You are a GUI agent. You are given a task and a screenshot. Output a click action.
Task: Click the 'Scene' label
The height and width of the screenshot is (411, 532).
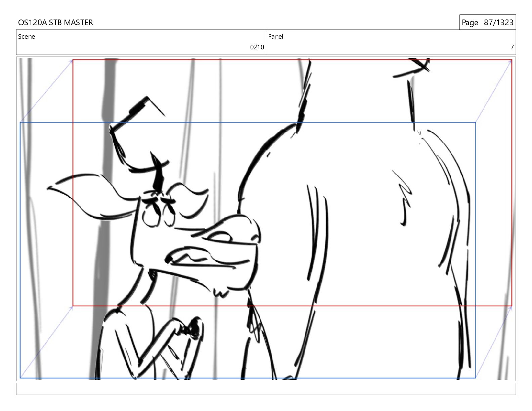click(27, 37)
